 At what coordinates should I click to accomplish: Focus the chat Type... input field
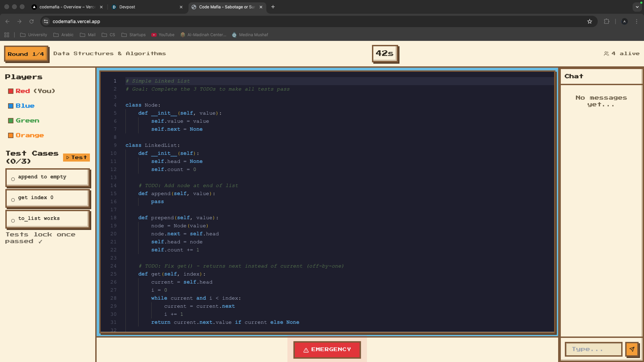(x=593, y=349)
